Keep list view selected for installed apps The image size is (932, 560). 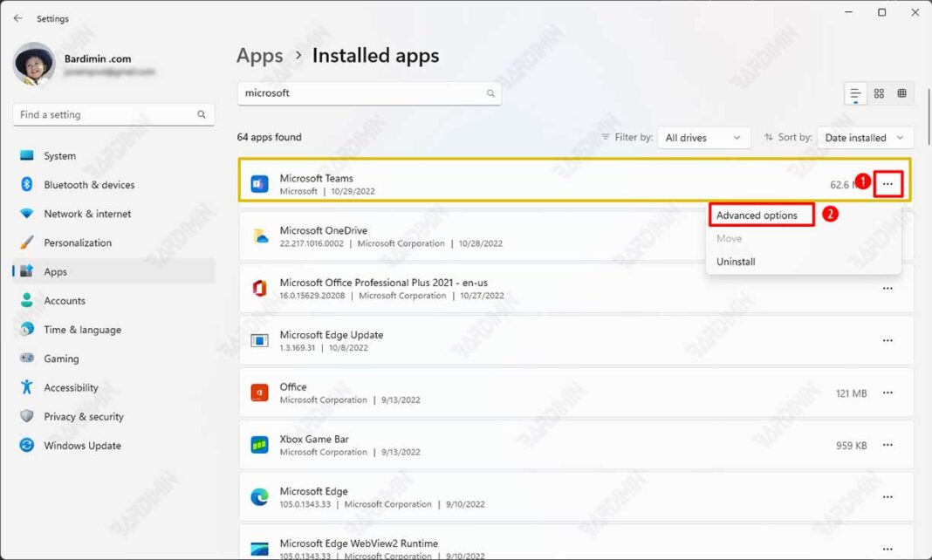point(854,93)
